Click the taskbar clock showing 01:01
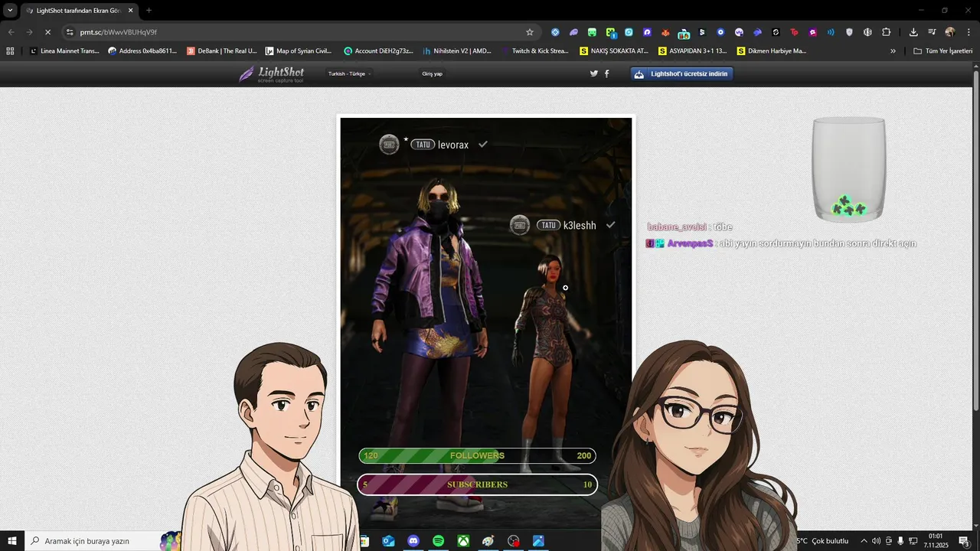Image resolution: width=980 pixels, height=551 pixels. pos(935,541)
